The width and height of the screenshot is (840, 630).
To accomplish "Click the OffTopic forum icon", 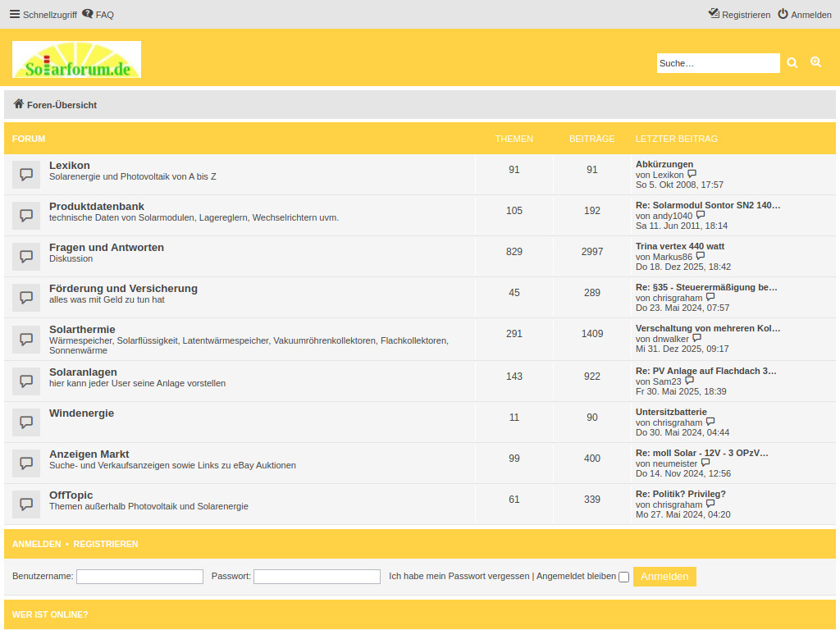I will [25, 504].
